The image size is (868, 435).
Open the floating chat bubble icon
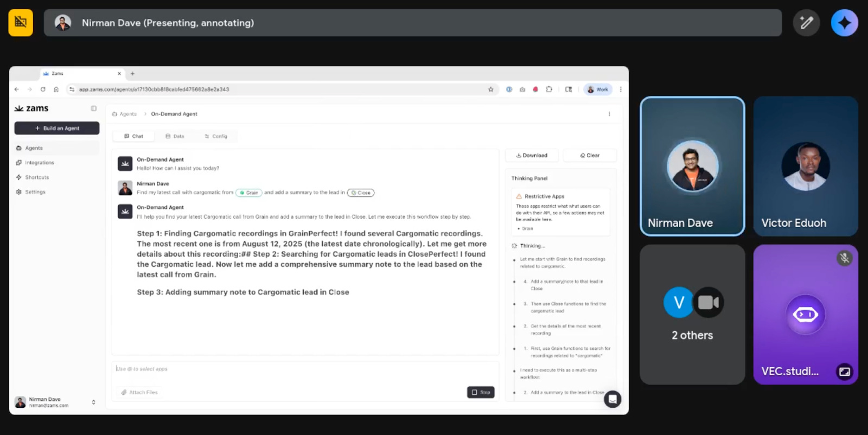pos(612,399)
